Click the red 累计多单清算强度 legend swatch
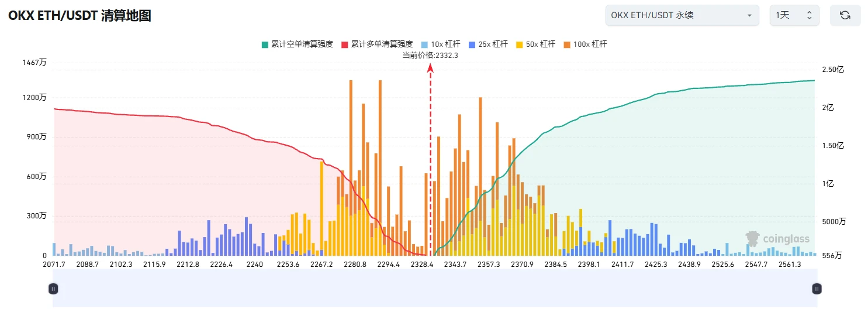868x319 pixels. [345, 44]
